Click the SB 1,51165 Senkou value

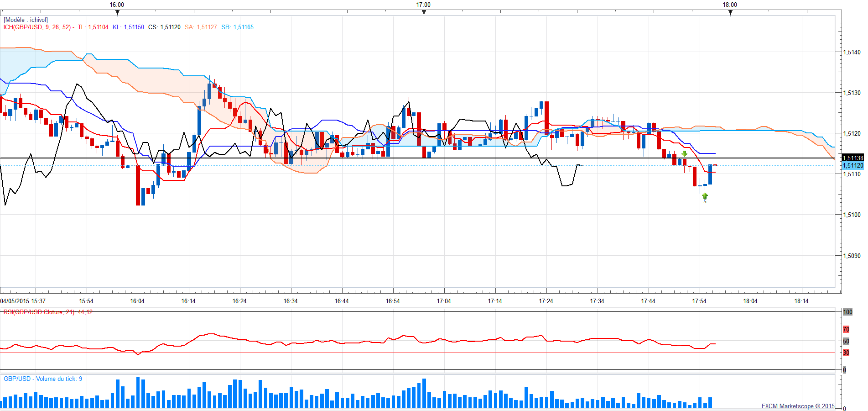tap(237, 27)
